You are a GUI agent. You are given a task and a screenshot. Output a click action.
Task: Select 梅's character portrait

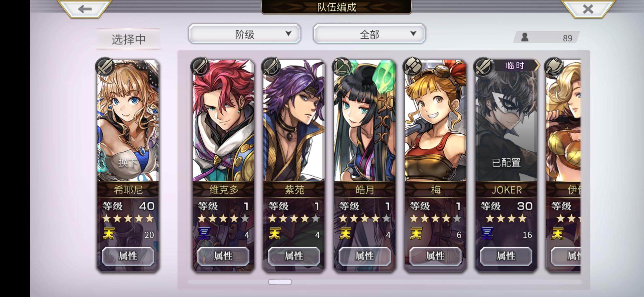(435, 121)
